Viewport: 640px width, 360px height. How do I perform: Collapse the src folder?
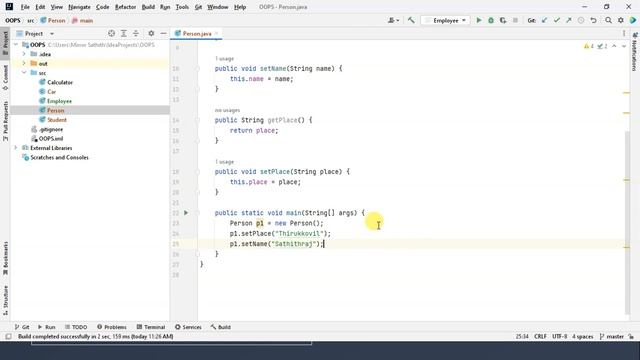[x=24, y=73]
